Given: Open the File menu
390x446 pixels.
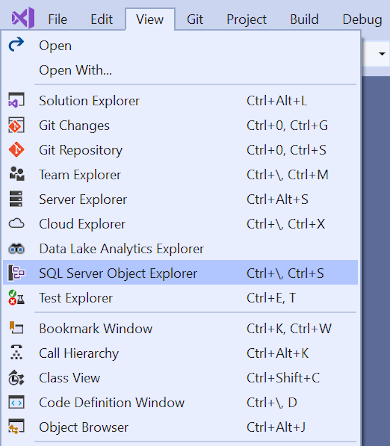Looking at the screenshot, I should point(57,19).
